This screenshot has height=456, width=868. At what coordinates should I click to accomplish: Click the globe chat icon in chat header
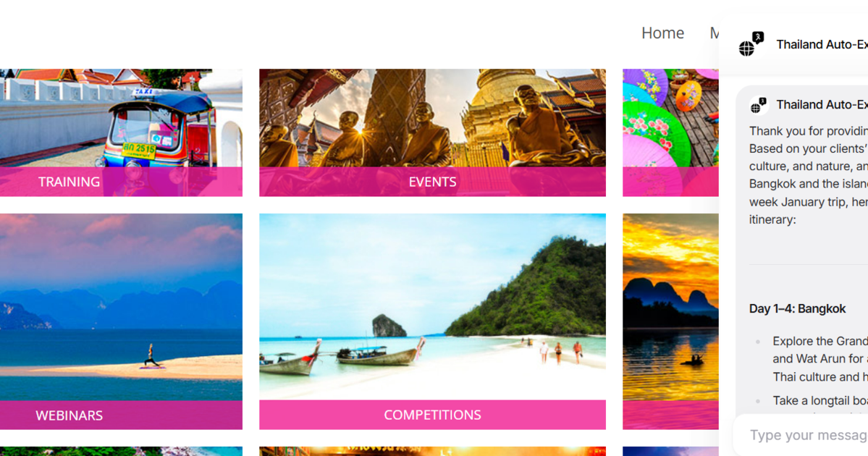(751, 44)
